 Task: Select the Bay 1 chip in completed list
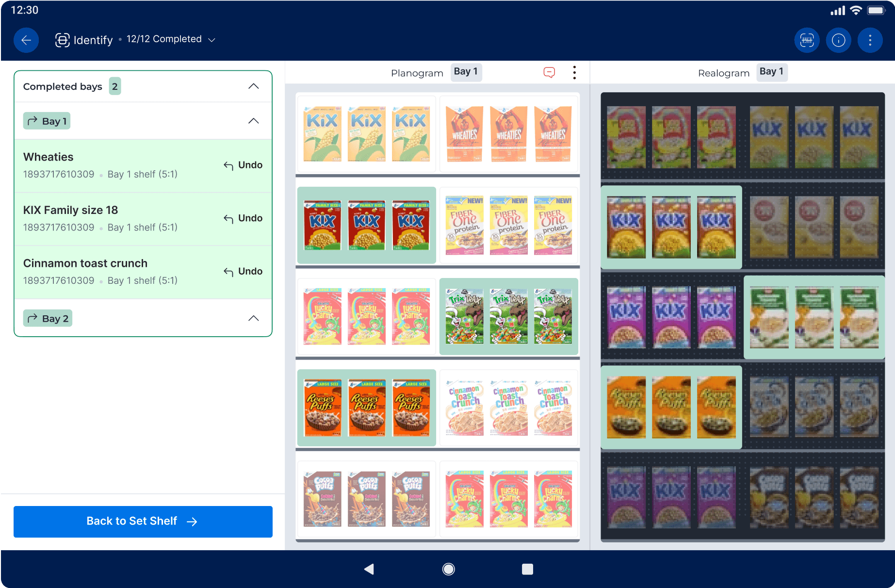pyautogui.click(x=47, y=121)
